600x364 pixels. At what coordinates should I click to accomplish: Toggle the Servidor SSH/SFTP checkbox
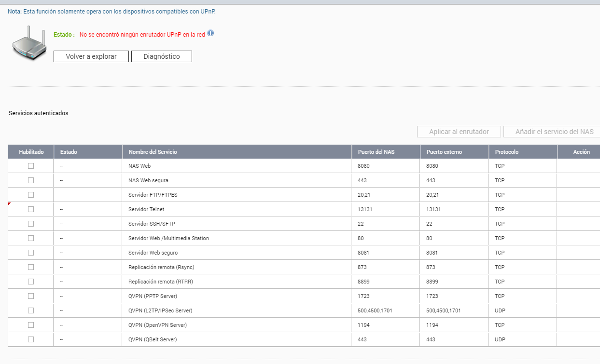click(x=31, y=224)
